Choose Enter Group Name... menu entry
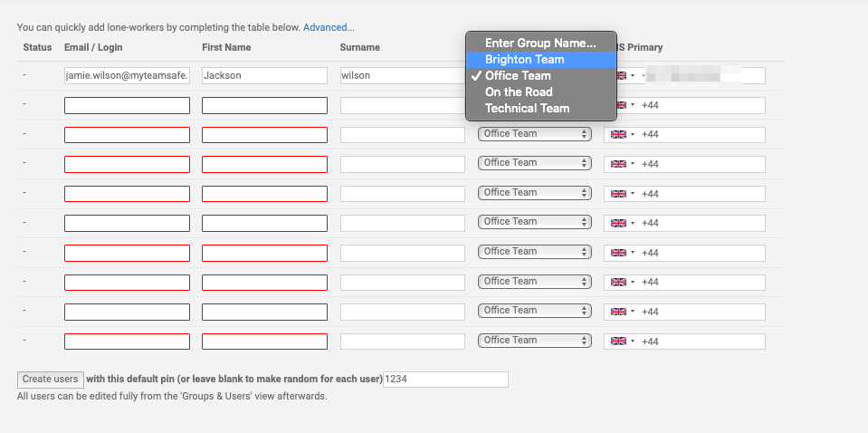Screen dimensions: 868x433 [541, 43]
